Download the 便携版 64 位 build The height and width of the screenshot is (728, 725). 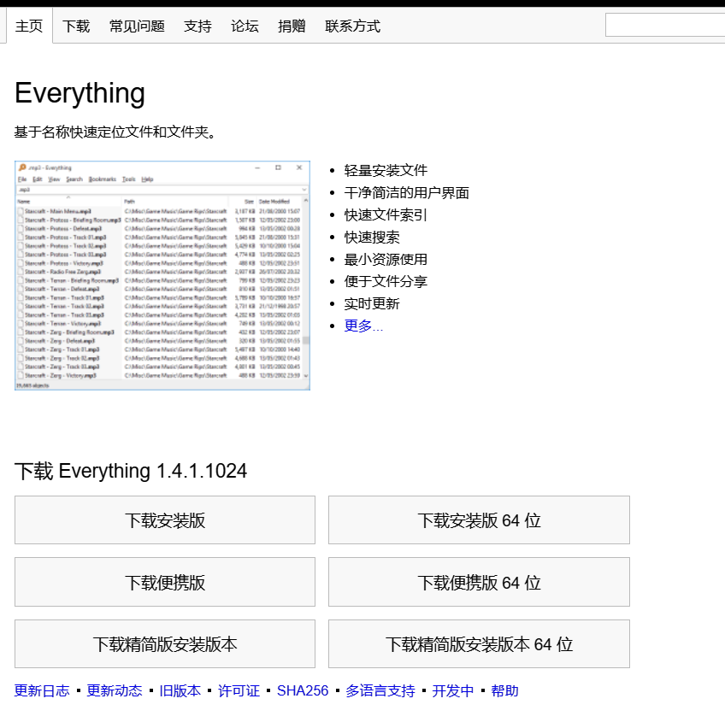[x=479, y=582]
